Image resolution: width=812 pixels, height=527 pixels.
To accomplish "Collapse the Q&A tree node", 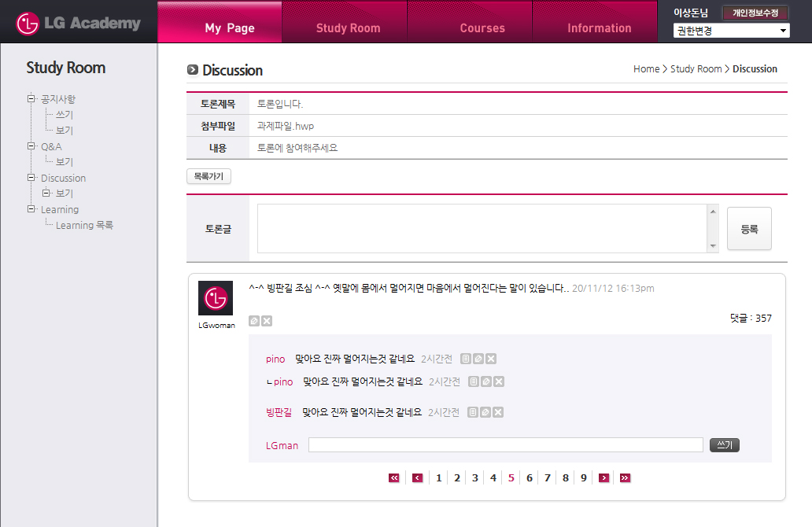I will pos(31,146).
